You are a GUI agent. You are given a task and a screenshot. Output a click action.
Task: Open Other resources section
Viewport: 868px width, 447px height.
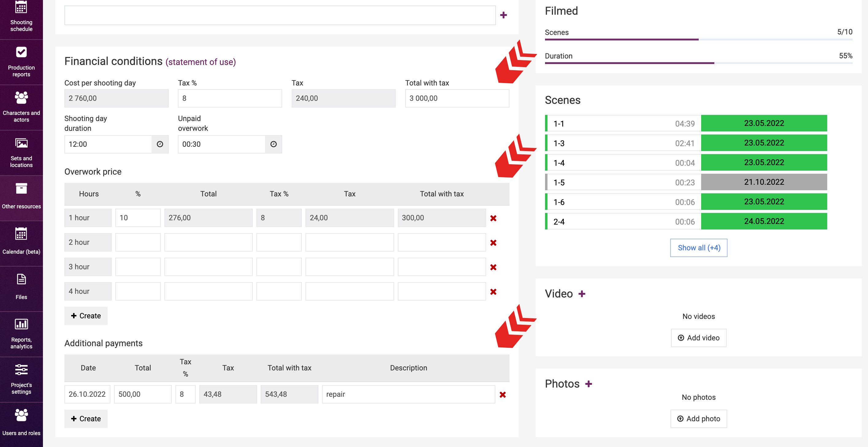pos(21,198)
